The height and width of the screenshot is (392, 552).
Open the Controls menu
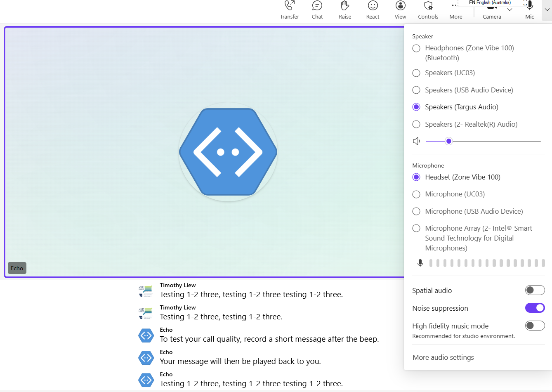[428, 10]
